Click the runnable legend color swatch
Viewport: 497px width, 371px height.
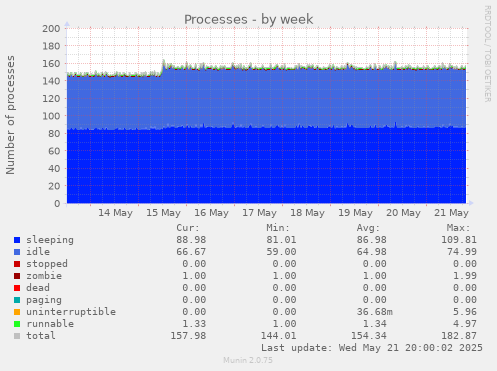tap(17, 324)
